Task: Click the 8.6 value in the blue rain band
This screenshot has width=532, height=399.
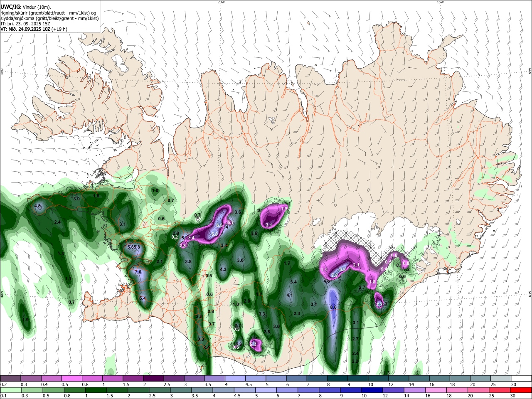Action: [x=333, y=307]
